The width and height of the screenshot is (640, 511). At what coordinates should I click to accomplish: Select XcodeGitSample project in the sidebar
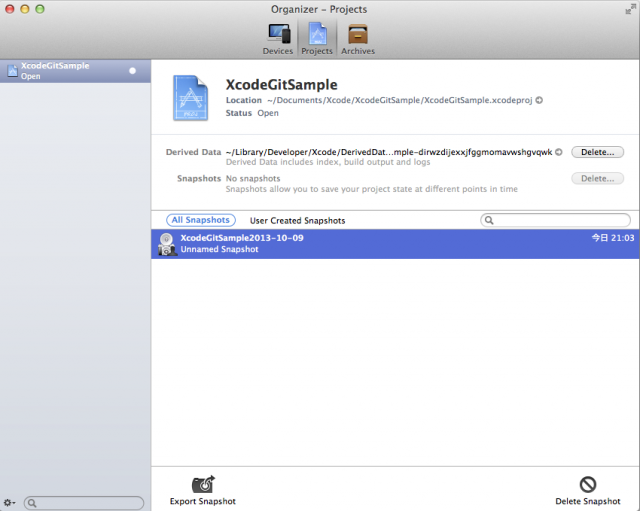click(60, 70)
